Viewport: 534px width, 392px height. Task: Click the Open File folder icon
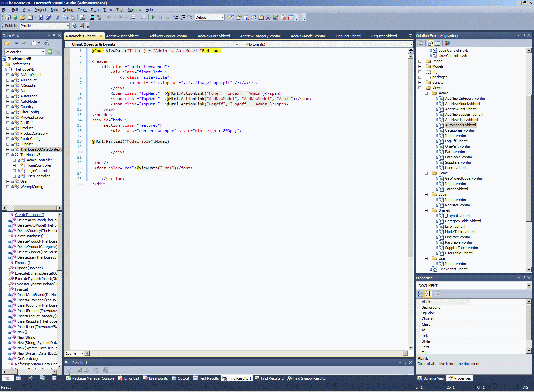[x=22, y=17]
